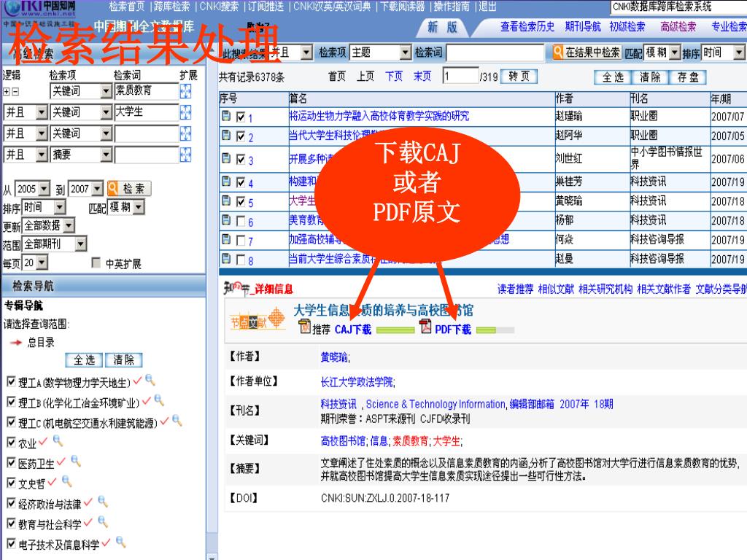Click magnifier icon next to 经济政治与法律

click(x=103, y=502)
